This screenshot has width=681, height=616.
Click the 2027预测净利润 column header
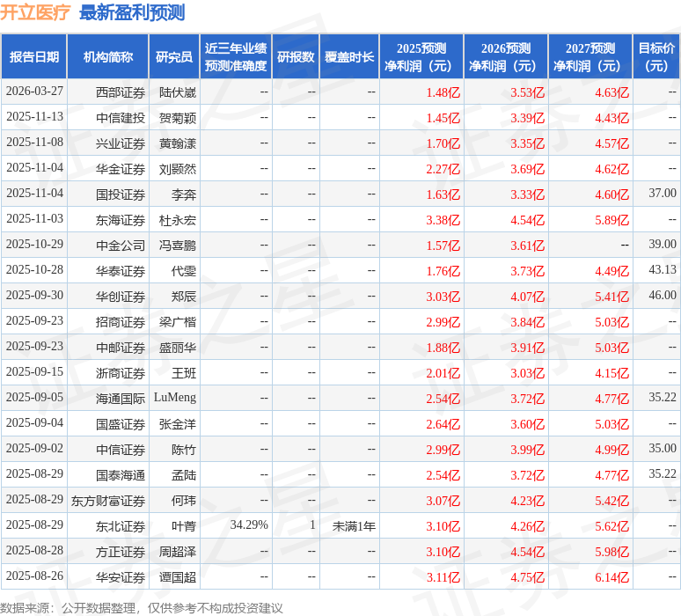pyautogui.click(x=590, y=57)
